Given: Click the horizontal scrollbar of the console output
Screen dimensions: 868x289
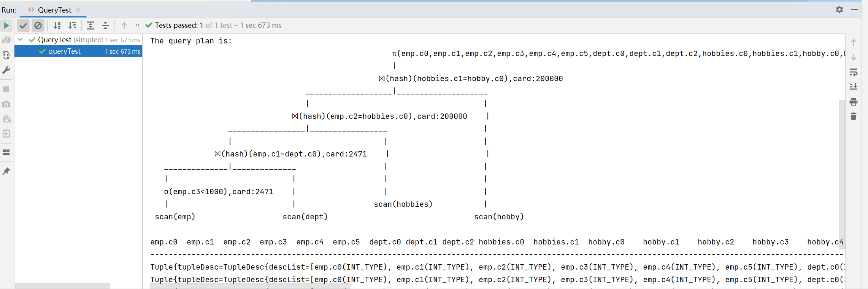Looking at the screenshot, I should [250, 286].
